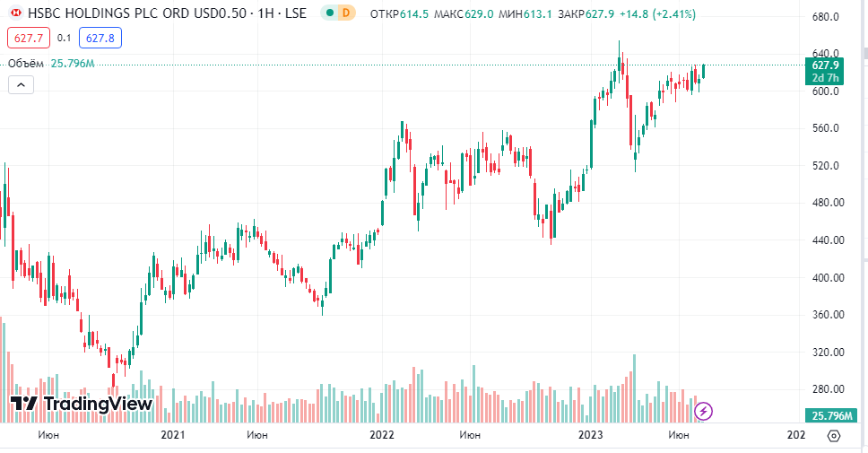Click the 520.0 price scale label
This screenshot has width=868, height=453.
click(x=825, y=166)
